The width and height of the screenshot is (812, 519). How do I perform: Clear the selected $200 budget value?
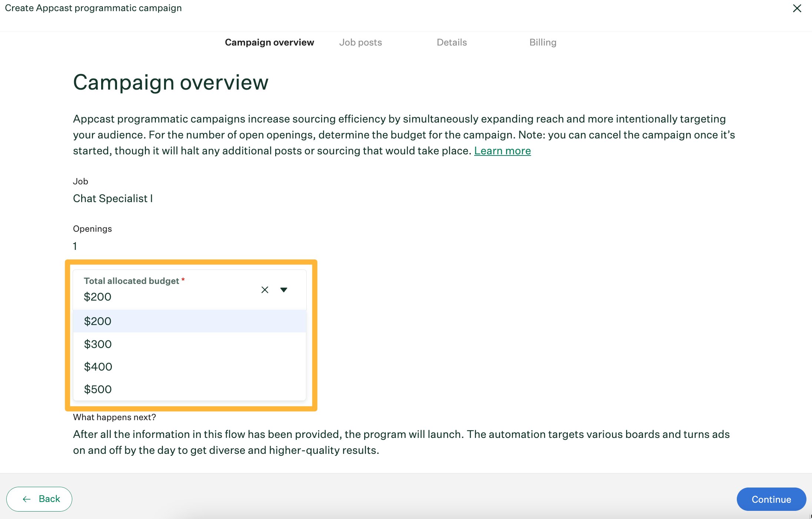(x=264, y=290)
